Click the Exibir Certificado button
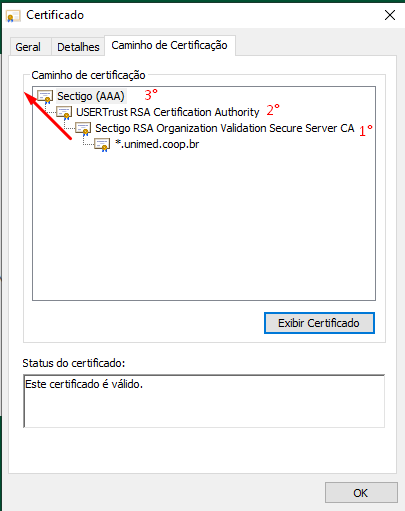This screenshot has height=511, width=405. point(319,323)
